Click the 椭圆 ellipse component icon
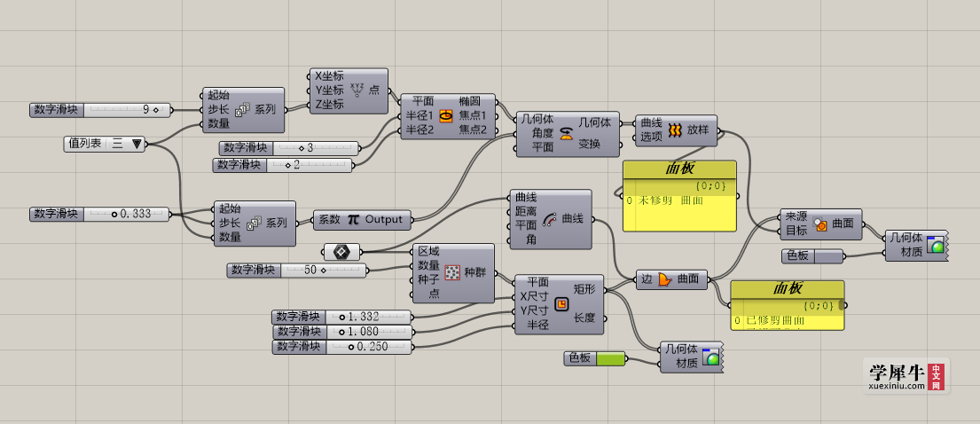980x424 pixels. (x=445, y=115)
